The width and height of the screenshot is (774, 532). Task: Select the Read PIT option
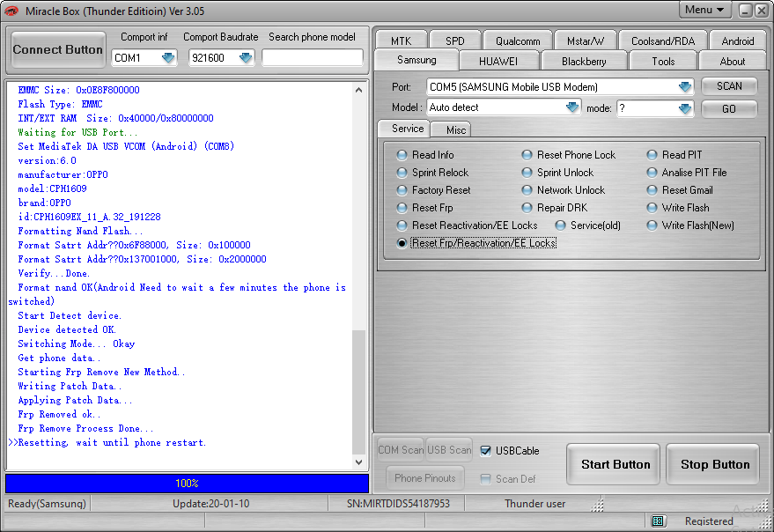(x=674, y=155)
